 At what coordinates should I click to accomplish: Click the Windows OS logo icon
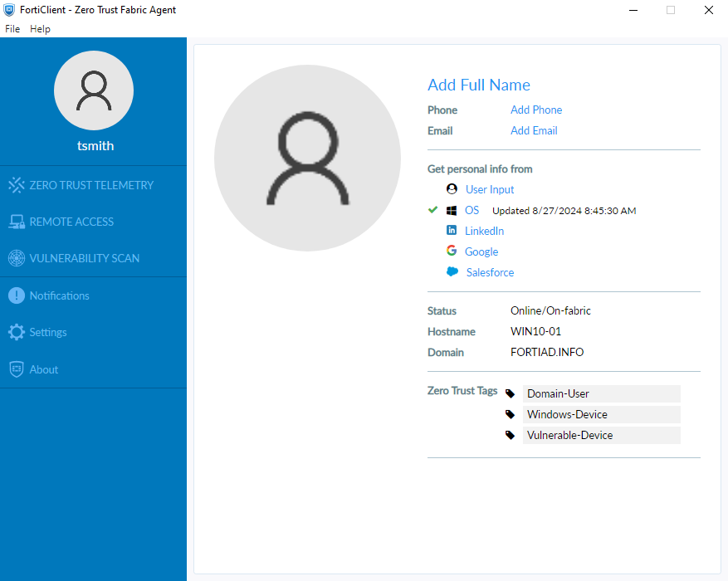[x=452, y=211]
